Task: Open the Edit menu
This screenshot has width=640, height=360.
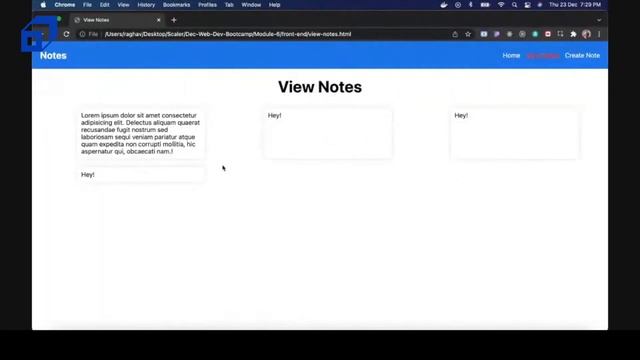Action: click(104, 5)
